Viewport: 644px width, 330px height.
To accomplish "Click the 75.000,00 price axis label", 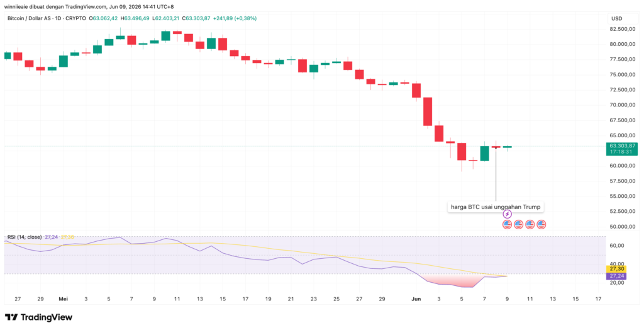I will pos(623,75).
